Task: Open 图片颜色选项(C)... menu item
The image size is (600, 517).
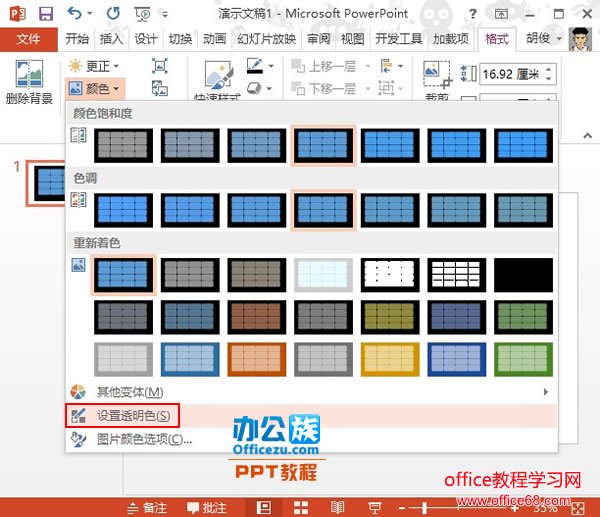Action: (311, 439)
